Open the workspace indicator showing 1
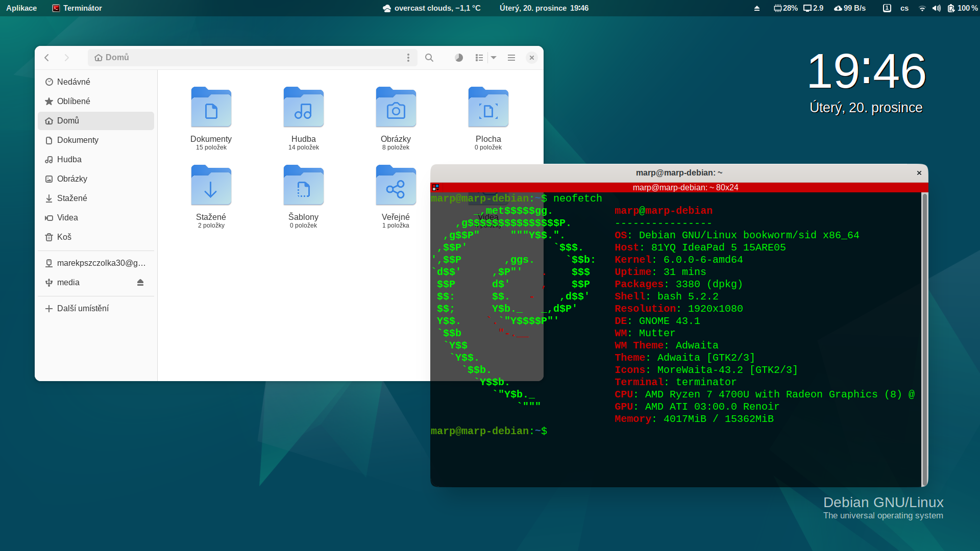 point(887,8)
